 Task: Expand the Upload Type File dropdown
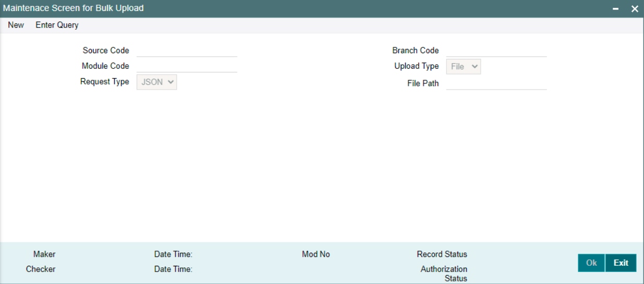(x=464, y=66)
